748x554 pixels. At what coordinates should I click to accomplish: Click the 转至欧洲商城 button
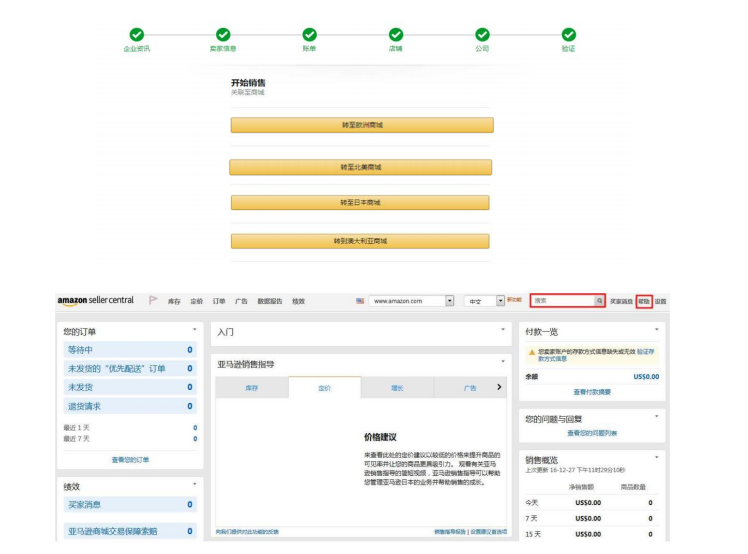(362, 125)
